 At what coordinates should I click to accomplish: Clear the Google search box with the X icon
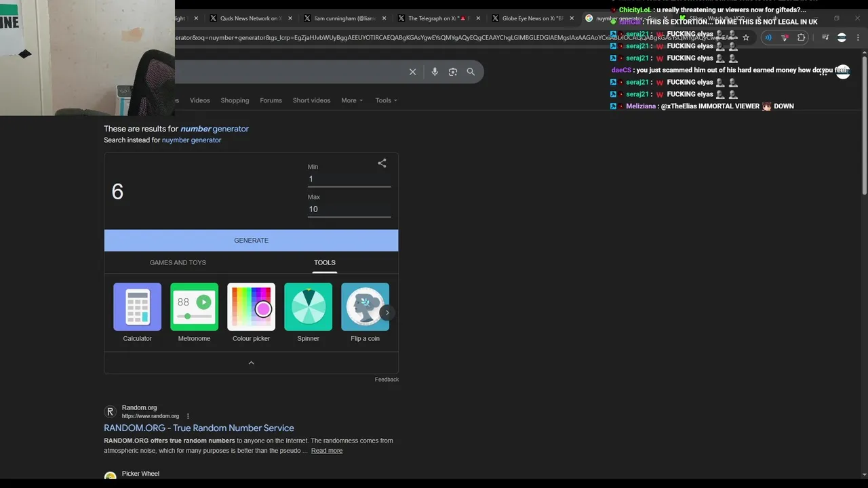click(412, 72)
